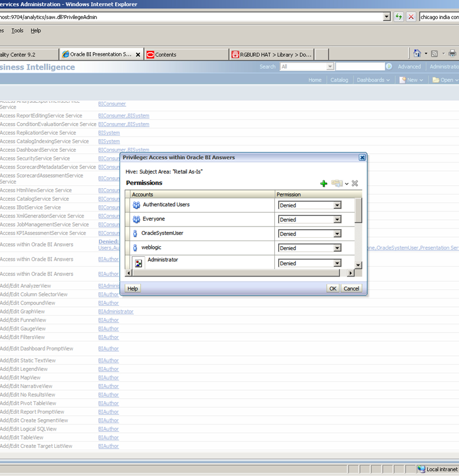Click the delete selected accounts X icon

(x=355, y=183)
